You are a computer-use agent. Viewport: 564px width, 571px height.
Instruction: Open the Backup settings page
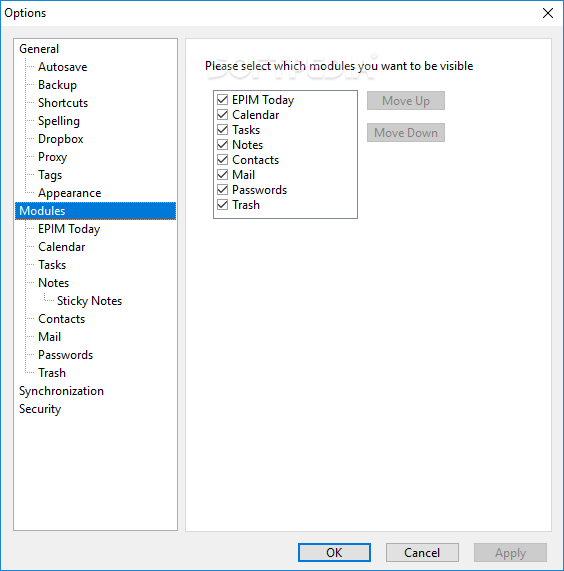click(x=58, y=85)
